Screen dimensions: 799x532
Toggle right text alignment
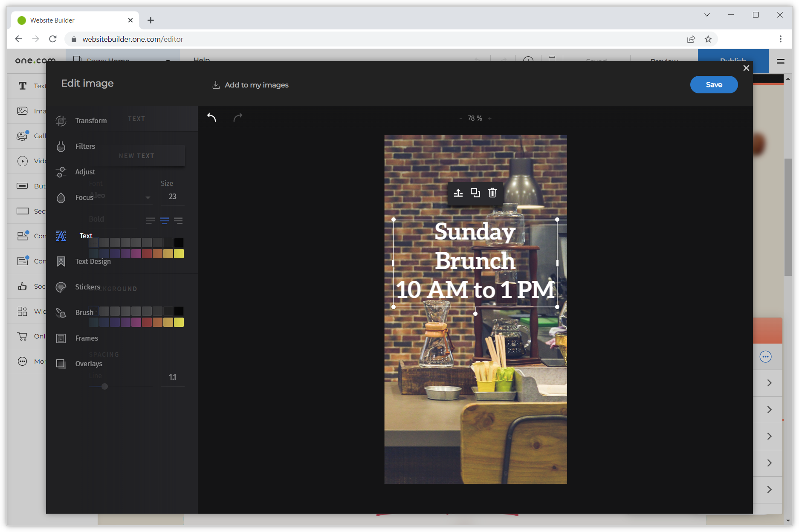[178, 220]
